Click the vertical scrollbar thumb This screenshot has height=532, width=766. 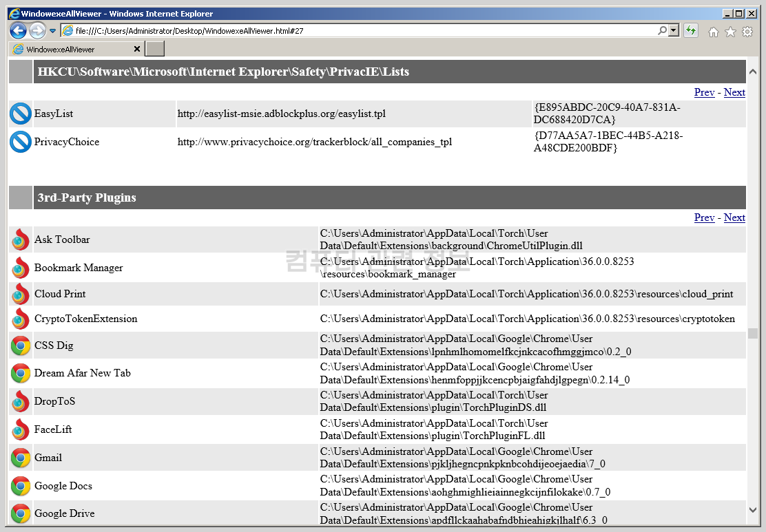tap(753, 333)
